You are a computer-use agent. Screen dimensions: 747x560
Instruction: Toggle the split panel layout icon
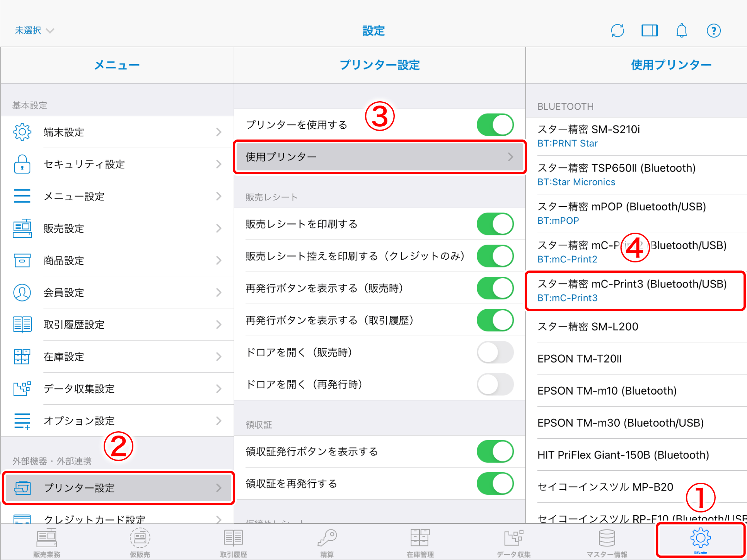coord(650,31)
